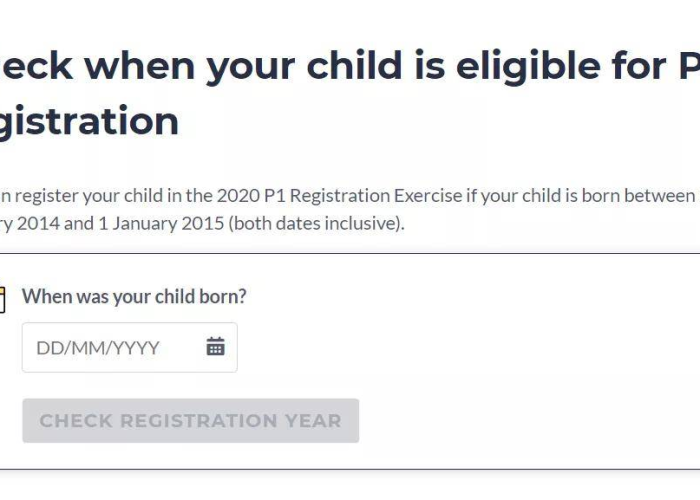Image resolution: width=700 pixels, height=500 pixels.
Task: Click the word 'child' in the heading
Action: [354, 65]
